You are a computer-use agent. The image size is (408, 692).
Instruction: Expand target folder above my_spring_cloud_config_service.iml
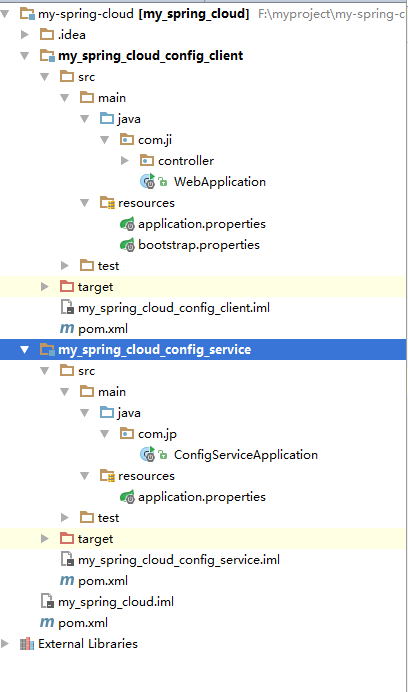(x=45, y=538)
